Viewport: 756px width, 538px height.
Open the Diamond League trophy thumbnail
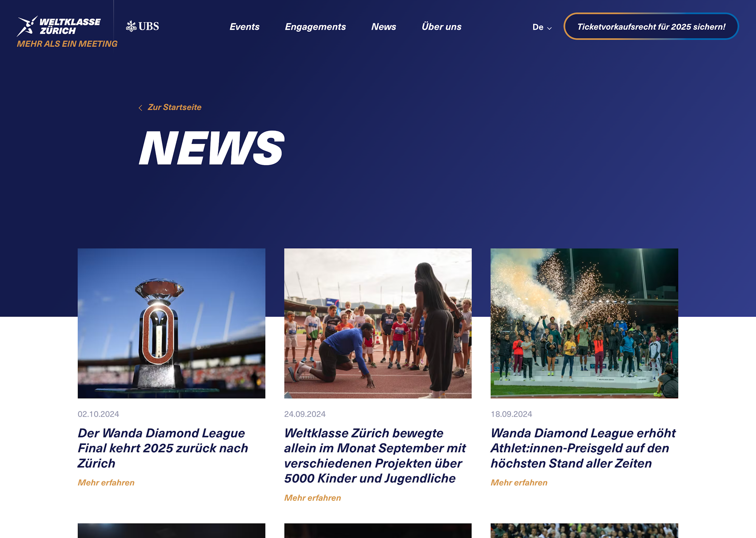(x=171, y=323)
